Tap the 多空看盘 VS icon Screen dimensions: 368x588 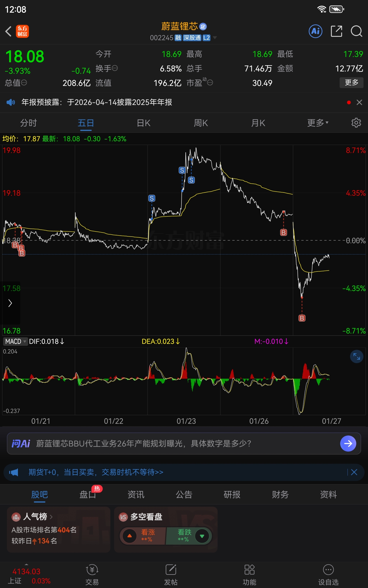pos(124,517)
